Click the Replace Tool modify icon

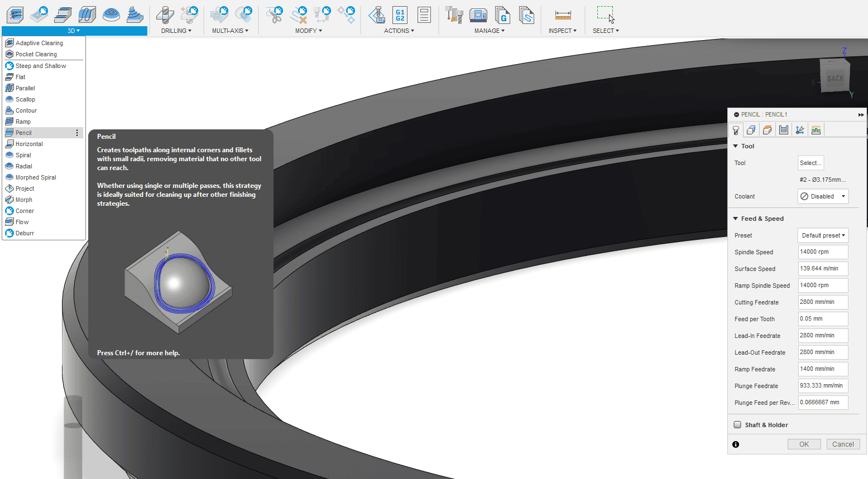pos(322,14)
